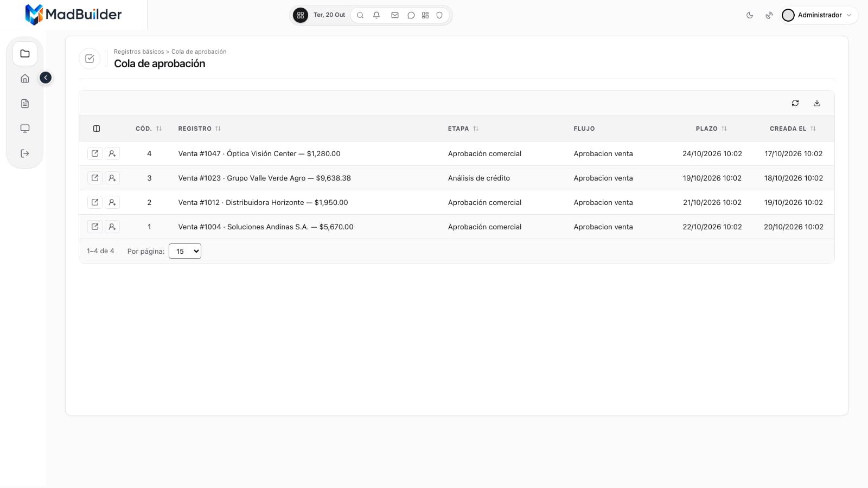Screen dimensions: 868x488
Task: Sort by the PLAZO column
Action: [711, 129]
